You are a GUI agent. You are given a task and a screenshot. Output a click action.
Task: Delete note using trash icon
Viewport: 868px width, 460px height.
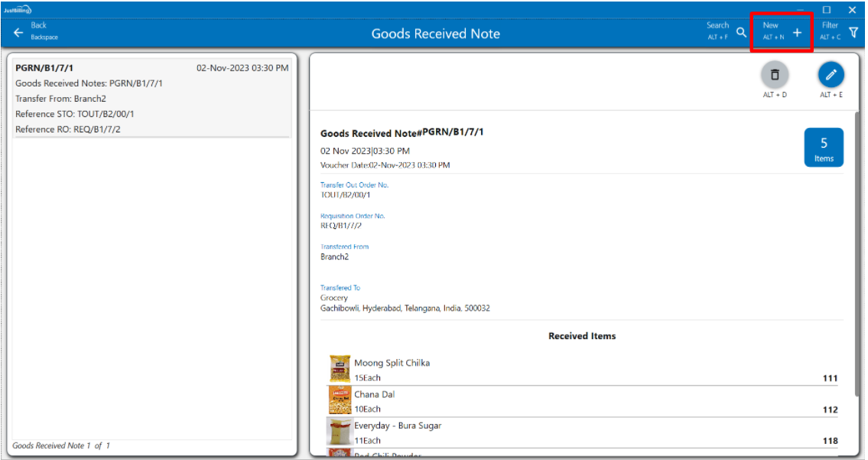[775, 75]
